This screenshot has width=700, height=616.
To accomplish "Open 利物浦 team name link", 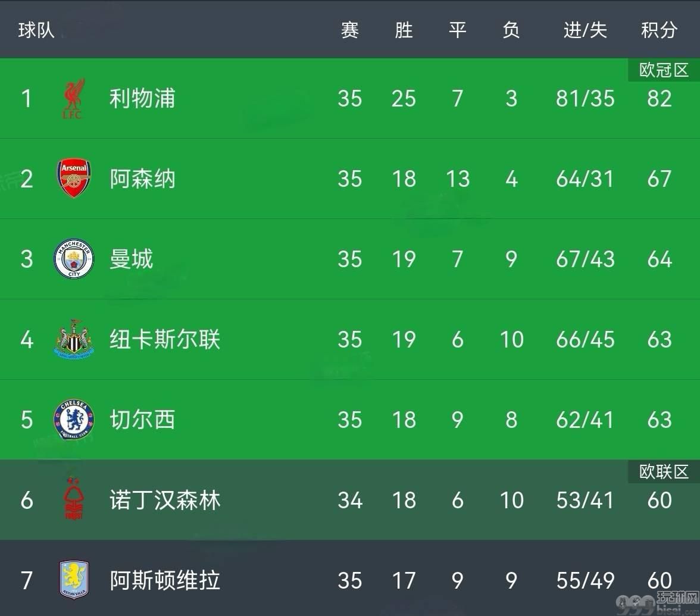I will [x=142, y=99].
